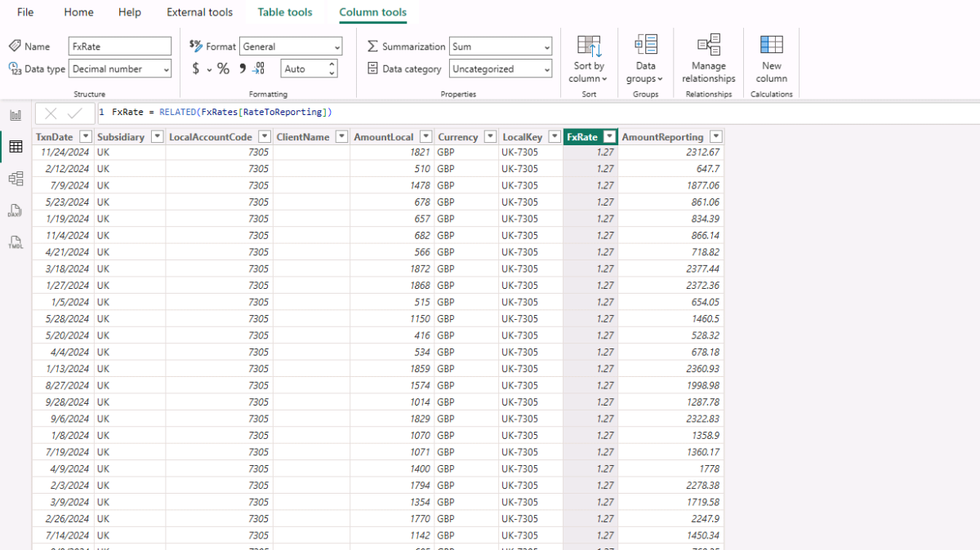Open the Summarization dropdown showing Sum
This screenshot has height=550, width=980.
click(500, 47)
